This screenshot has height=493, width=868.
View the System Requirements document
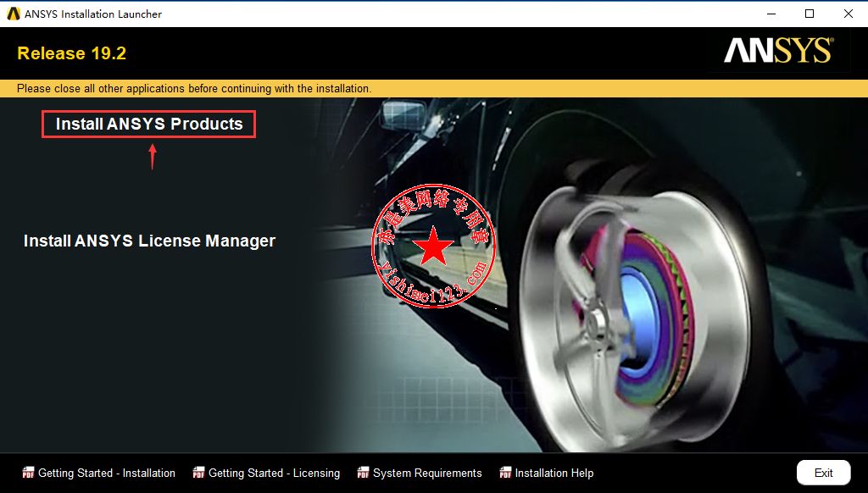pyautogui.click(x=427, y=473)
